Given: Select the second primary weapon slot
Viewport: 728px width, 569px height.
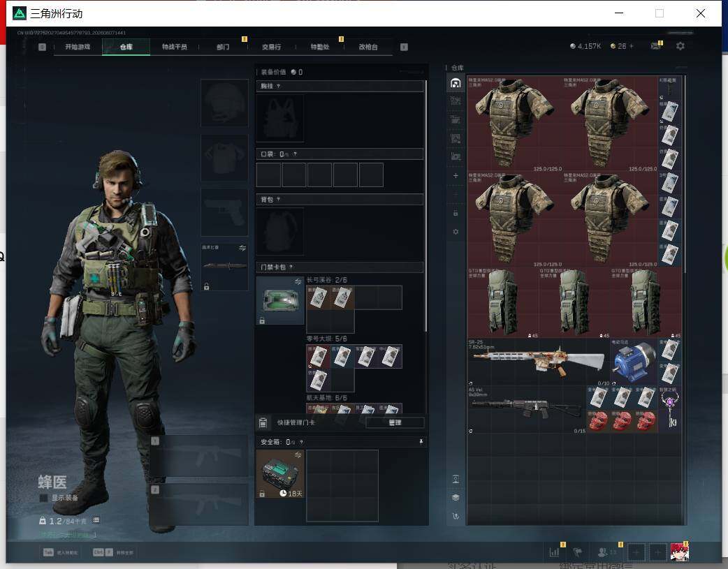Looking at the screenshot, I should [x=198, y=505].
